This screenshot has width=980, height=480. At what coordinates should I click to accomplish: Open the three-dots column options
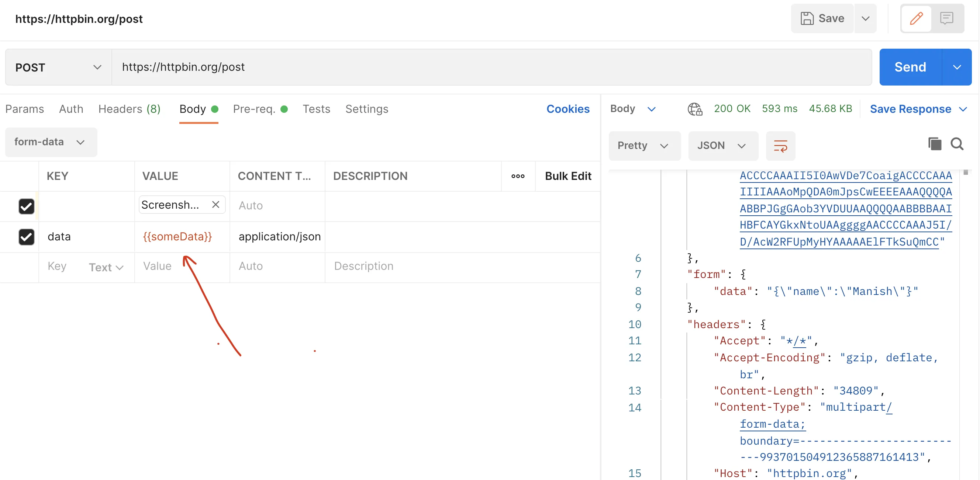coord(518,176)
